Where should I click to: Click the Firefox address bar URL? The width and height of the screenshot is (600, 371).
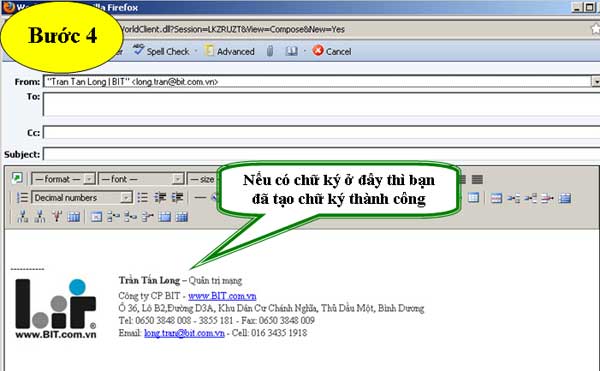click(x=233, y=29)
